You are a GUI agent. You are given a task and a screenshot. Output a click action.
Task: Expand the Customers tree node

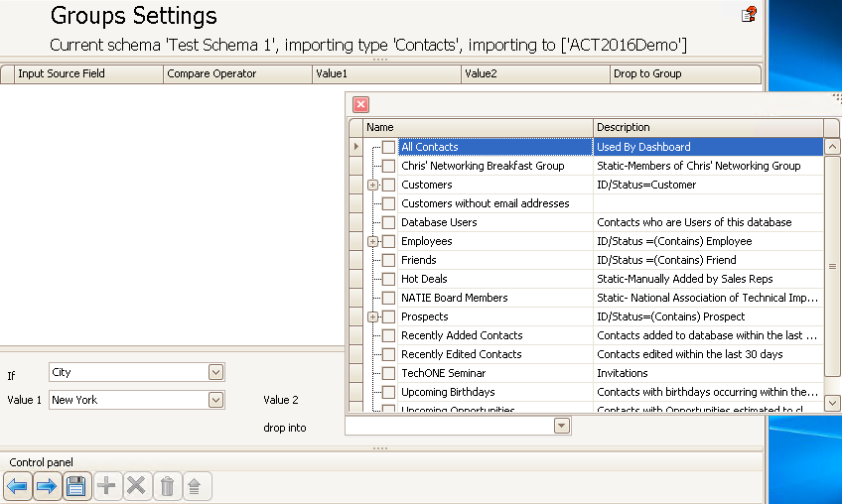(372, 185)
